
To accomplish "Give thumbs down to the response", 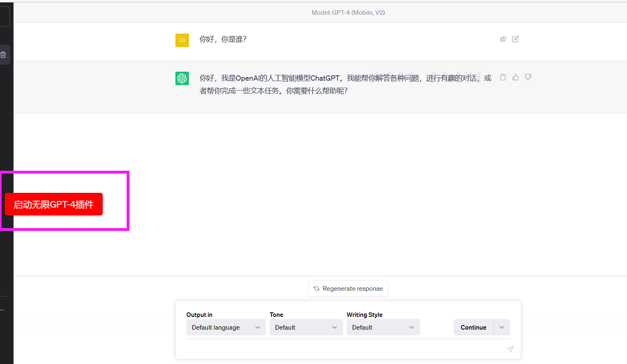I will (x=528, y=77).
